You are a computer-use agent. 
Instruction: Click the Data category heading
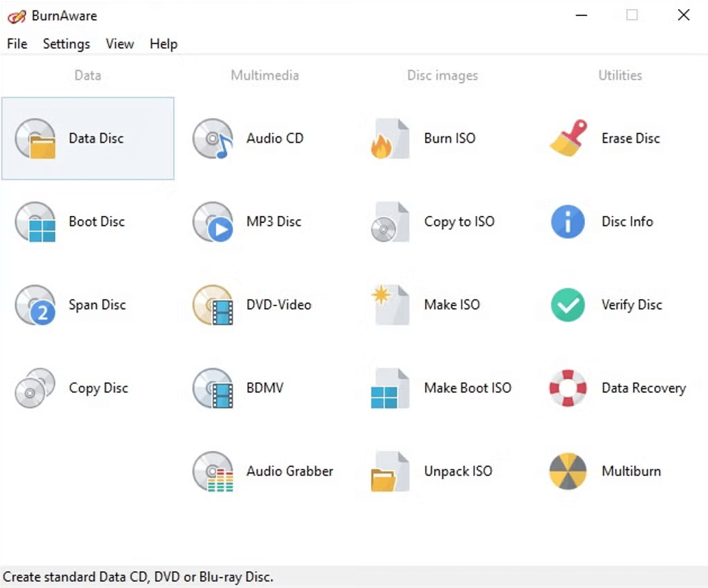pyautogui.click(x=87, y=75)
